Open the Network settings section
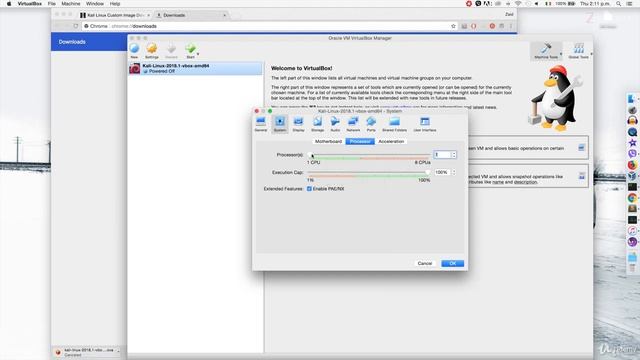The height and width of the screenshot is (360, 640). [x=353, y=124]
